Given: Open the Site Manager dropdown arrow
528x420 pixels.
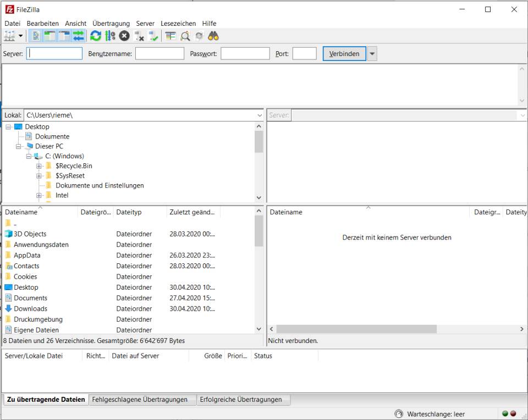Looking at the screenshot, I should [20, 36].
